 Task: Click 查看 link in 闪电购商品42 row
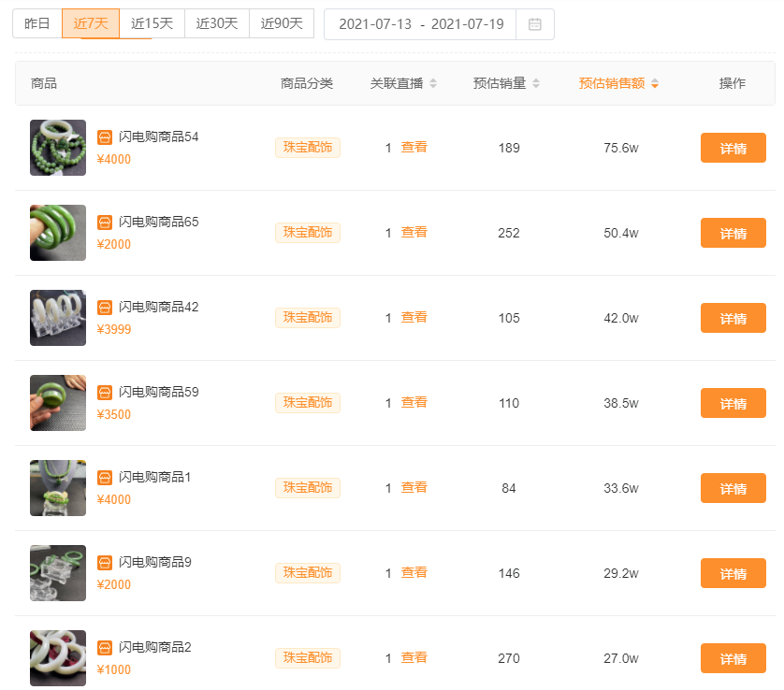(414, 317)
